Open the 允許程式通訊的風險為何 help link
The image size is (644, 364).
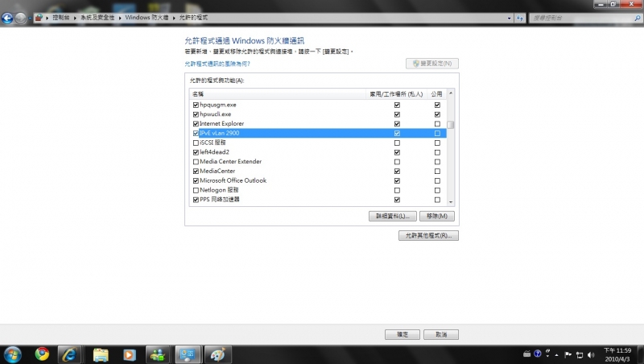[x=217, y=64]
